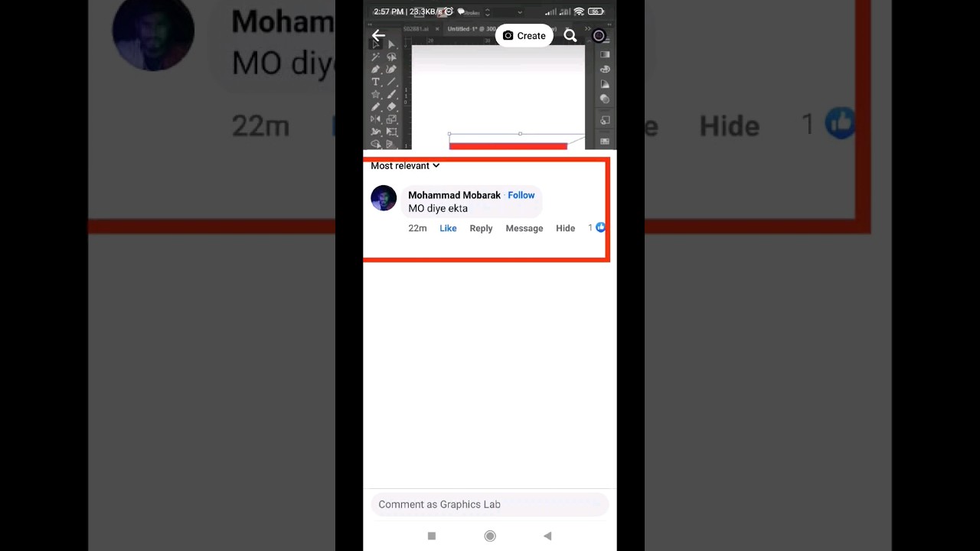This screenshot has height=551, width=980.
Task: Select the Eraser tool
Action: coord(391,106)
